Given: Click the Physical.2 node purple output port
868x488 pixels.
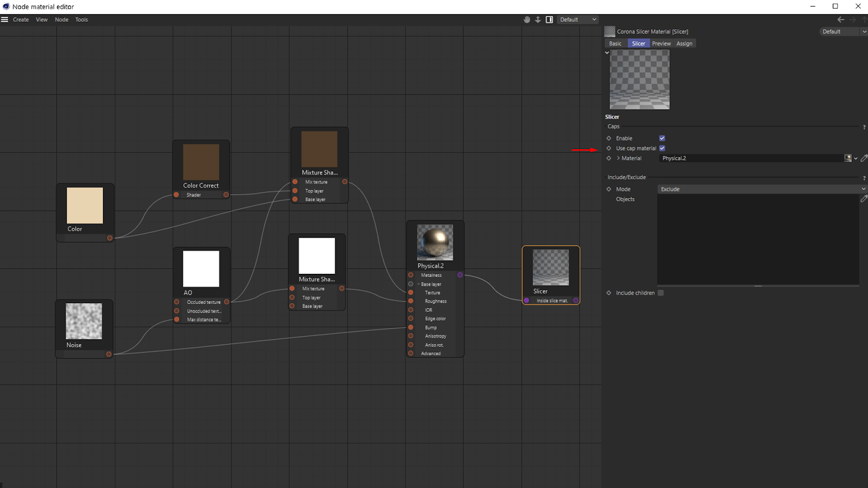Looking at the screenshot, I should coord(460,275).
